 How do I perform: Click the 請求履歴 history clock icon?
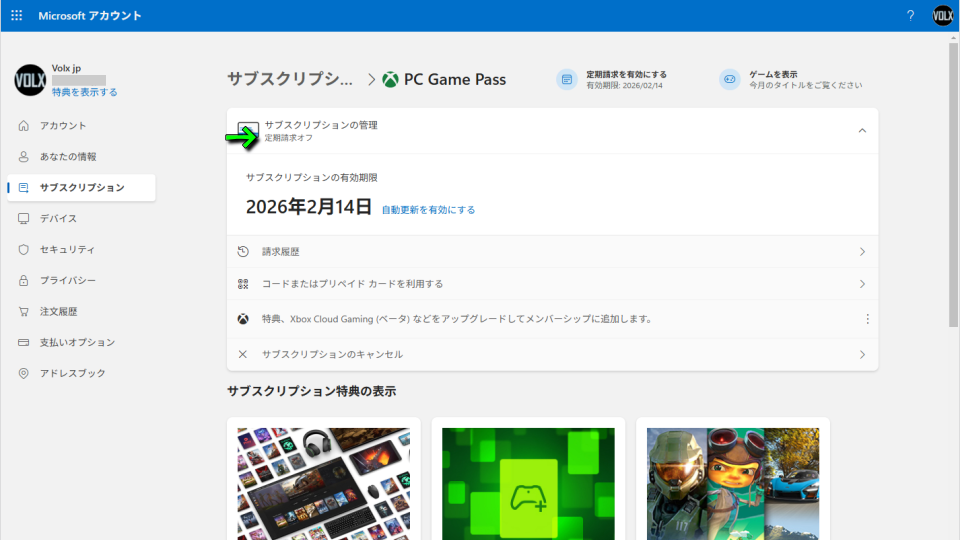click(243, 252)
